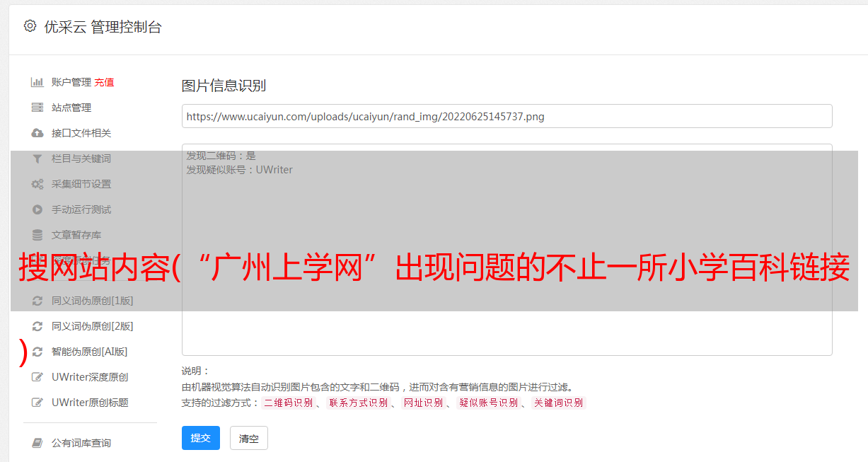Click the 采集细节设置 gears icon
Viewport: 868px width, 462px height.
tap(37, 184)
